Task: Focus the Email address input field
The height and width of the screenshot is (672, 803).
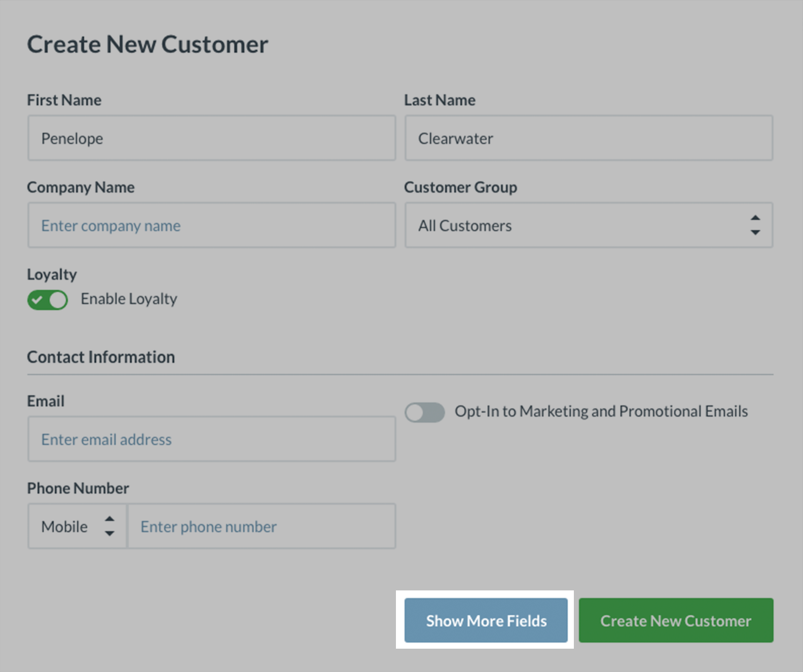Action: click(211, 439)
